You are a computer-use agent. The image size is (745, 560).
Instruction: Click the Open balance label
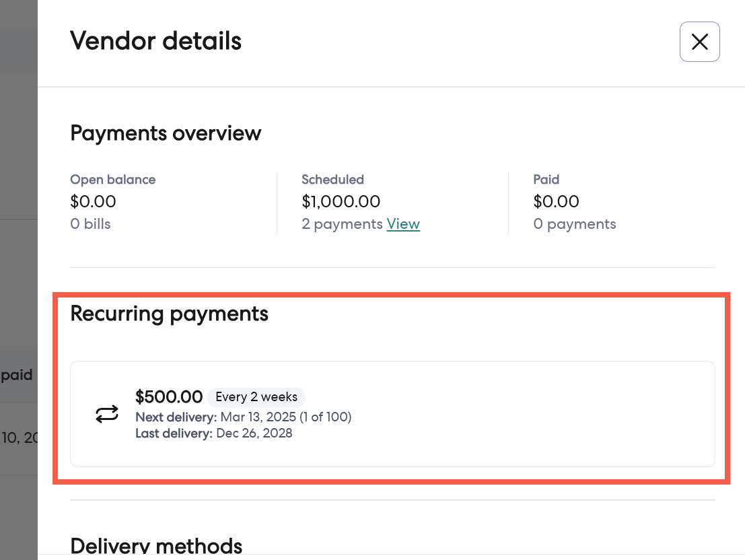[112, 180]
